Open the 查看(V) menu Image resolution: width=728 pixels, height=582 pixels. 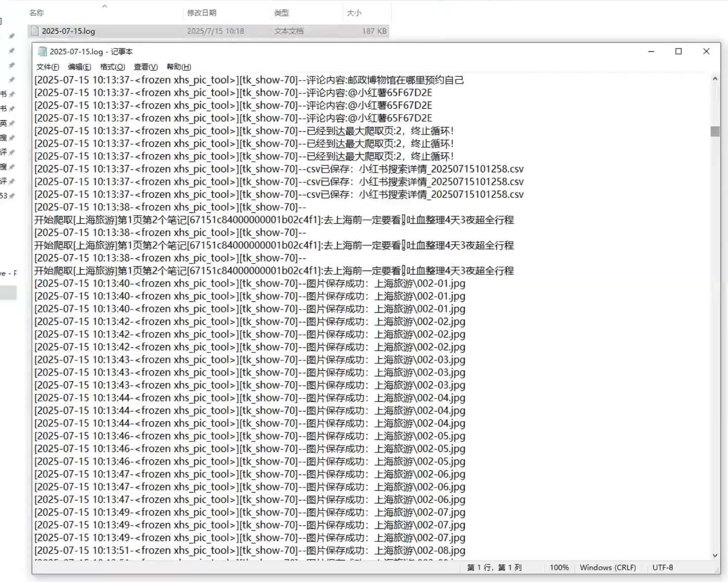(x=146, y=67)
